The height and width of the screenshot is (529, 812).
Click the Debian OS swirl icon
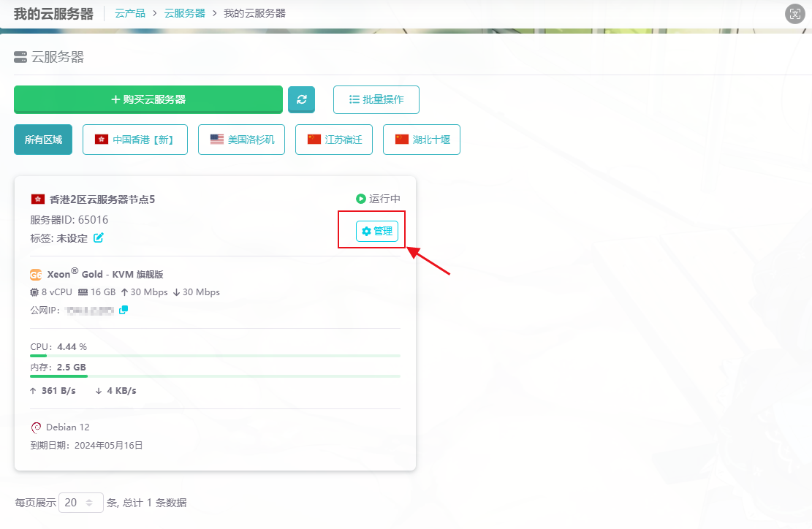click(36, 427)
